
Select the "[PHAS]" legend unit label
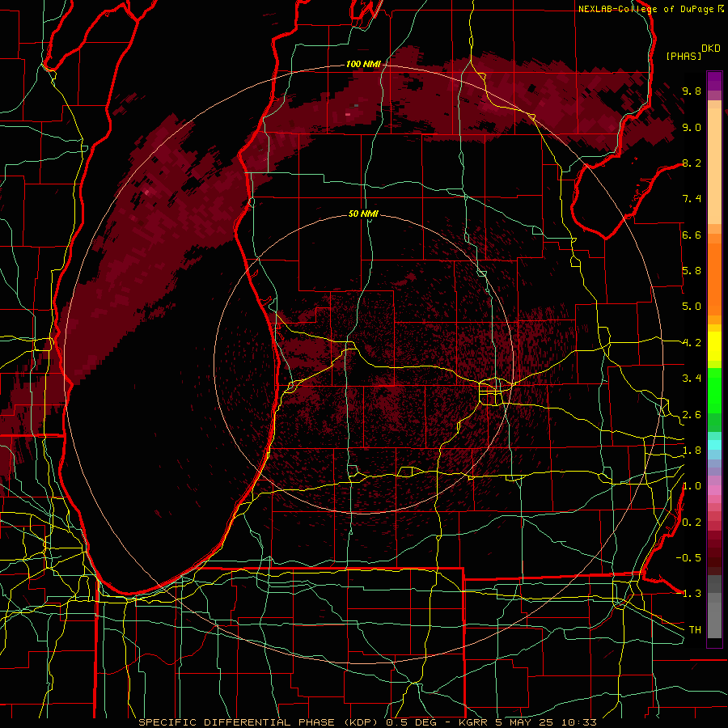click(684, 56)
